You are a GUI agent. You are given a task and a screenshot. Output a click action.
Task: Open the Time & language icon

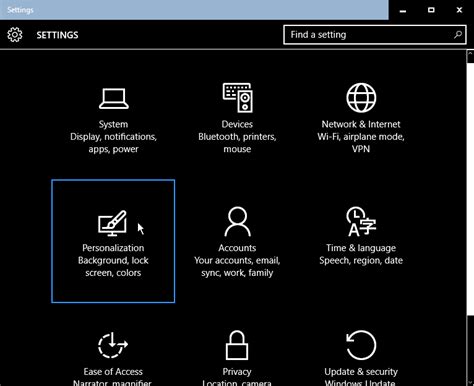click(x=361, y=222)
